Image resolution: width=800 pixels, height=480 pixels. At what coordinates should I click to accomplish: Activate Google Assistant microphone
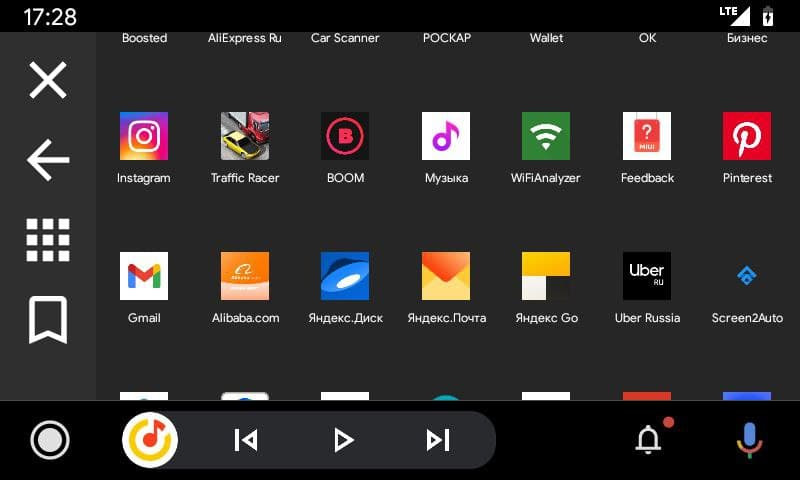click(749, 440)
